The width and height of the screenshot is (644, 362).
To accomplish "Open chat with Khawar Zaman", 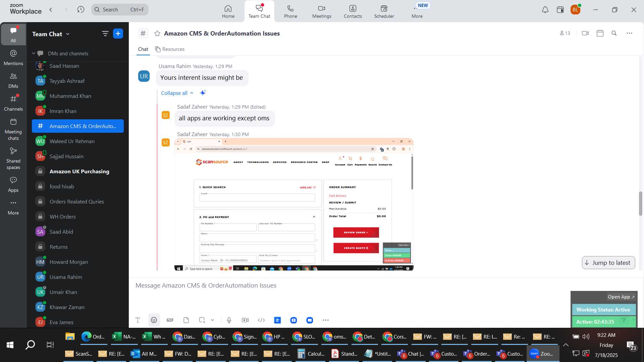I will 78,307.
